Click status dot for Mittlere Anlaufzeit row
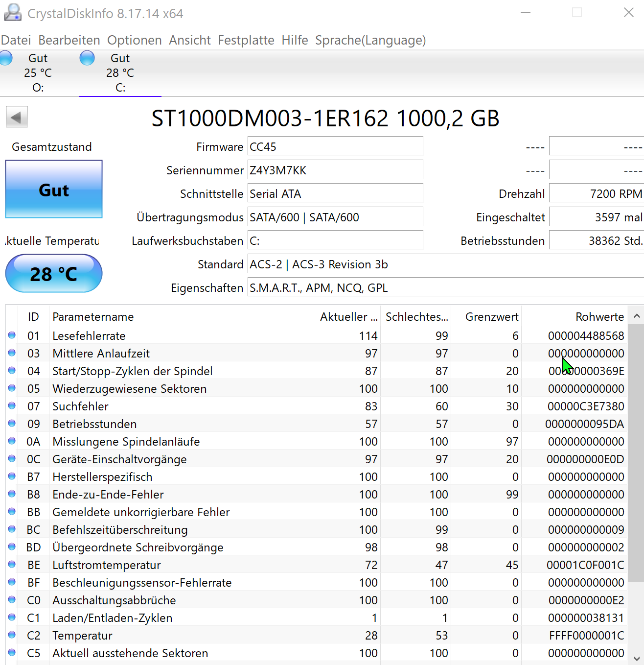The image size is (644, 665). click(12, 353)
